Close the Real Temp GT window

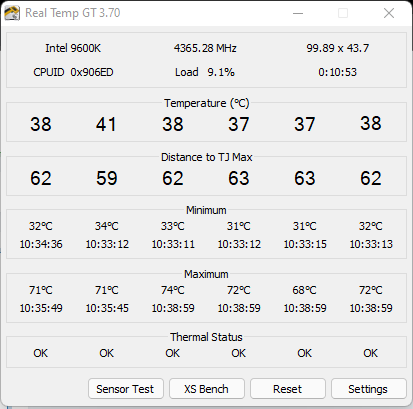(389, 13)
